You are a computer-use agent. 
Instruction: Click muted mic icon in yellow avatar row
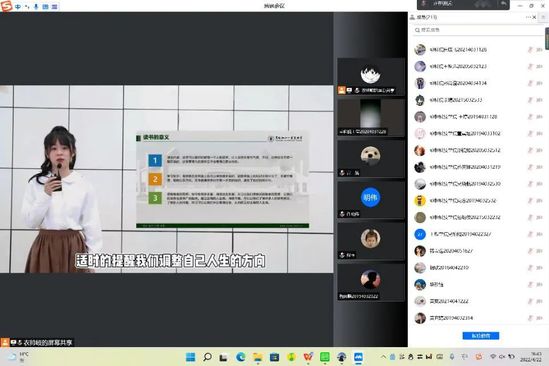click(530, 201)
